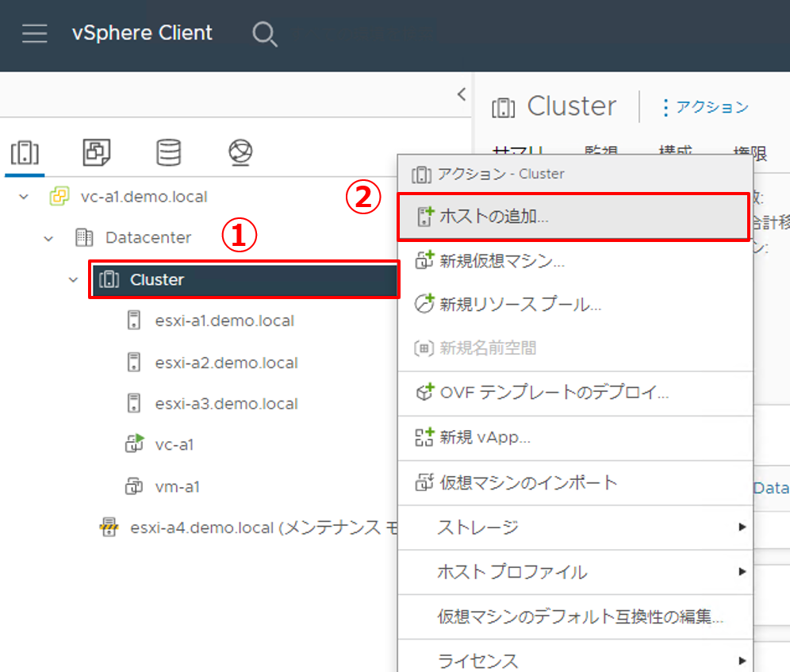Click the vSphere Client title
The height and width of the screenshot is (672, 790).
[x=142, y=33]
